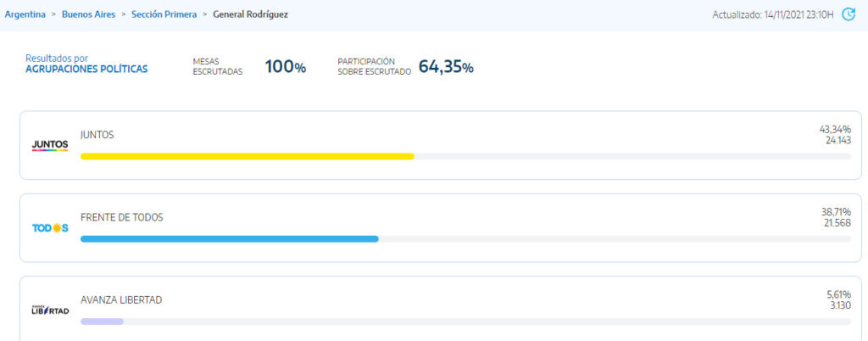Click the yellow JUNTOS progress bar
Screen dimensions: 868x341
[x=247, y=156]
